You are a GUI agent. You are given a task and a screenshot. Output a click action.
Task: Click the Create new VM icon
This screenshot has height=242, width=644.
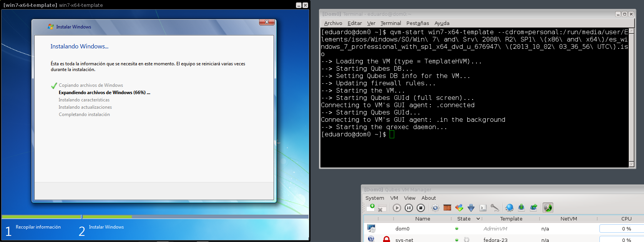[371, 208]
